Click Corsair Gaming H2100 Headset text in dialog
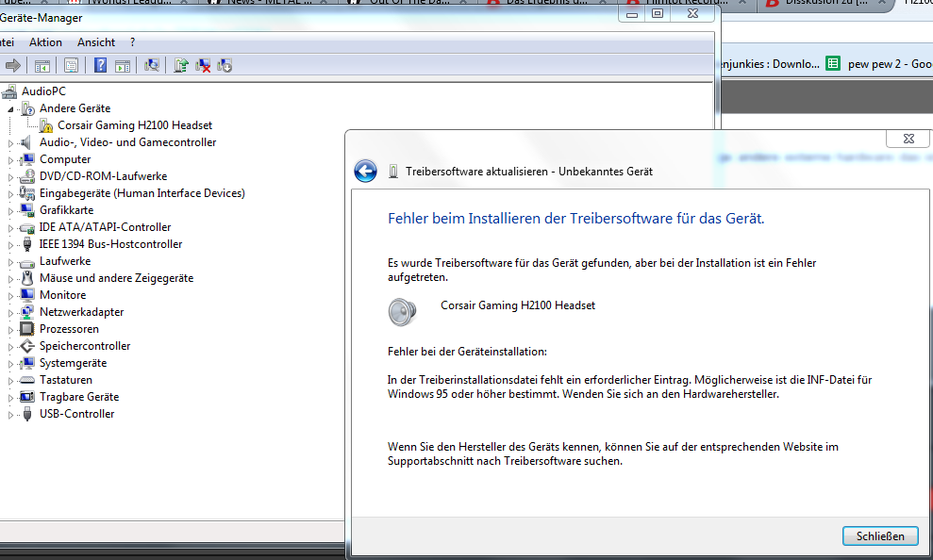 [x=518, y=305]
